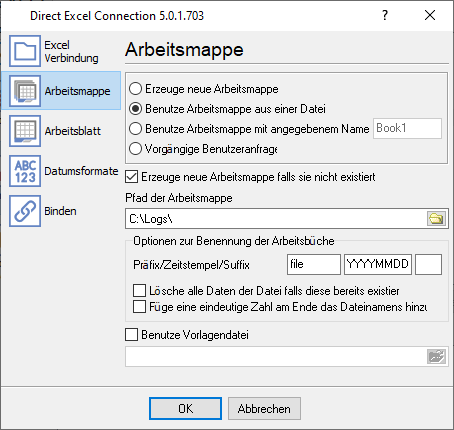The width and height of the screenshot is (454, 430).
Task: Choose 'Benutze Arbeitsmappe mit angegebenem Name'
Action: (135, 129)
